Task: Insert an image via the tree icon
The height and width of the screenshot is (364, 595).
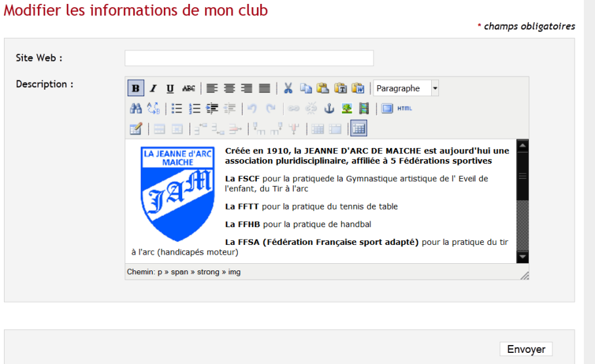Action: (x=347, y=109)
